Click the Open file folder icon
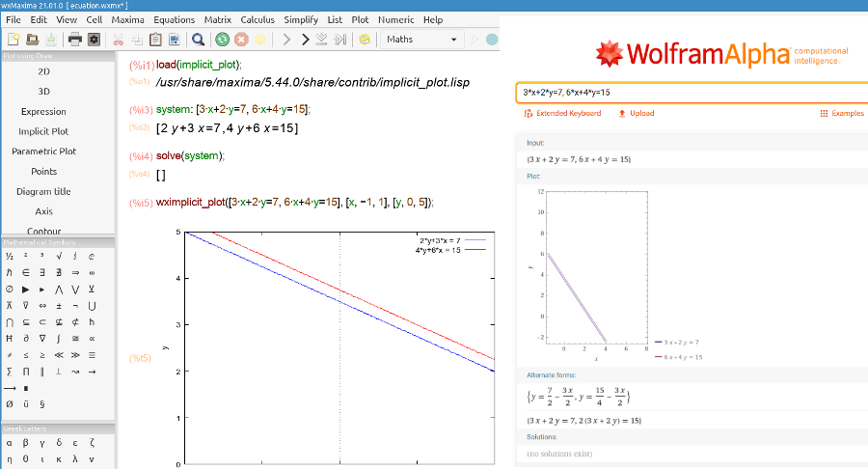This screenshot has height=469, width=868. point(32,40)
